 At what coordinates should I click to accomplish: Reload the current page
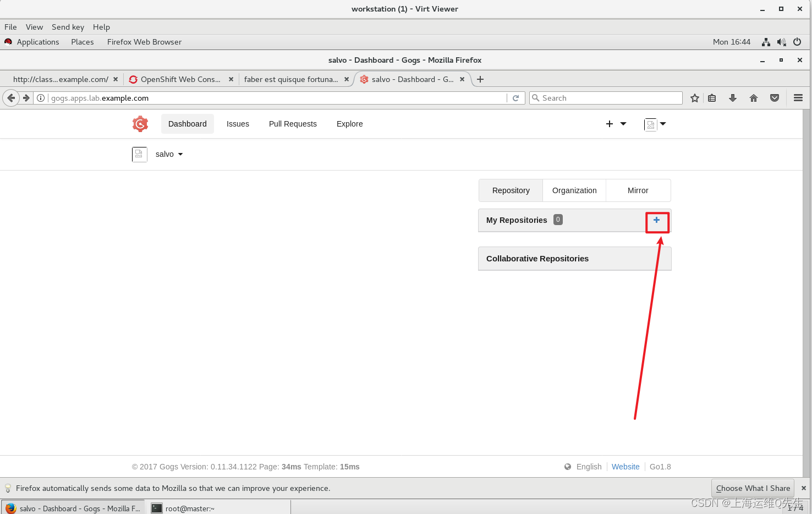point(515,98)
